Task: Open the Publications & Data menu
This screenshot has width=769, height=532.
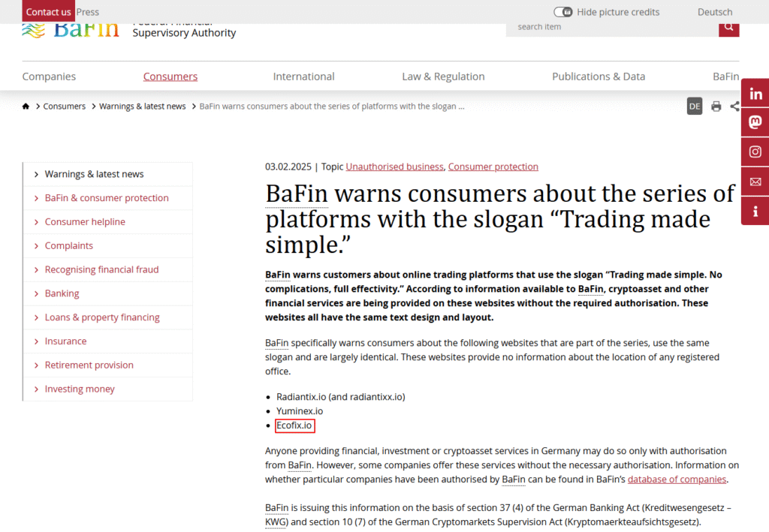Action: coord(599,77)
